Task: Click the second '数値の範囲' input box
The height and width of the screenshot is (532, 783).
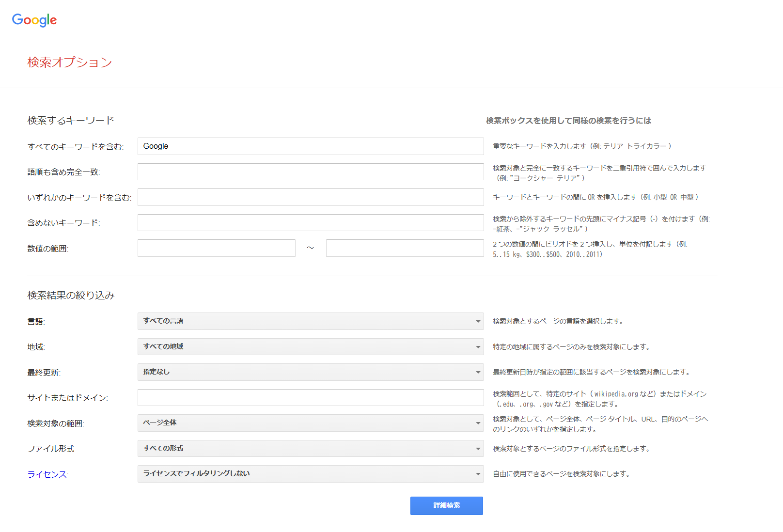Action: tap(405, 248)
